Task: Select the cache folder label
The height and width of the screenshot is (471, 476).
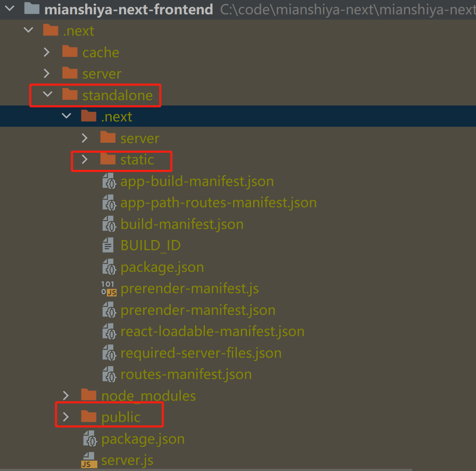Action: [101, 52]
